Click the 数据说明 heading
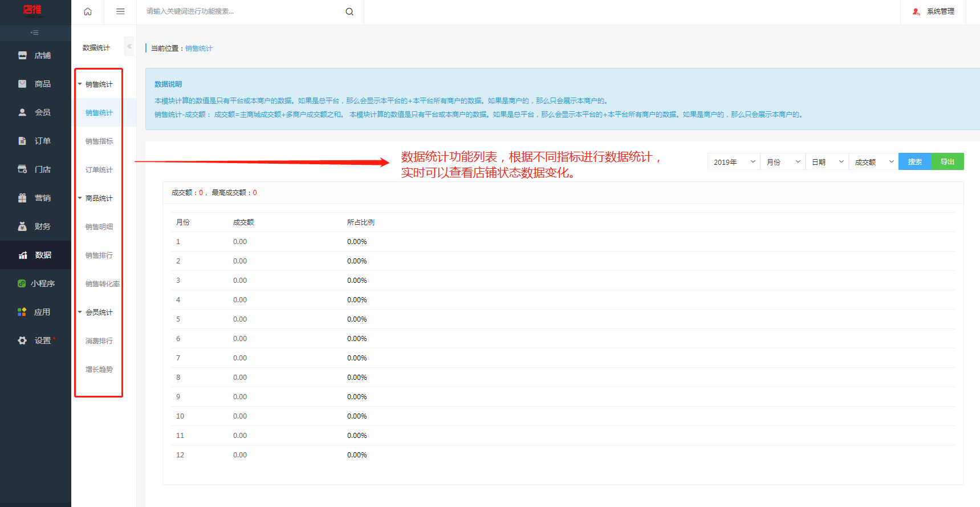Viewport: 980px width, 507px height. click(x=168, y=84)
